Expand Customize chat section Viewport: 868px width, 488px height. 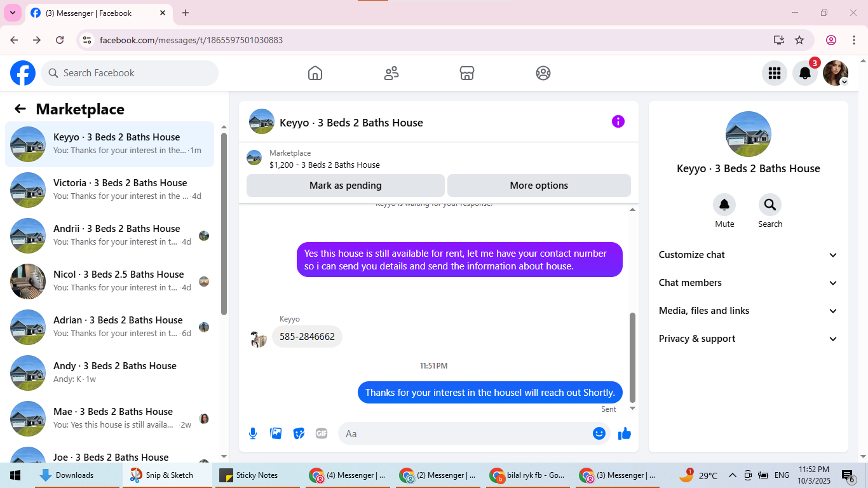tap(749, 255)
